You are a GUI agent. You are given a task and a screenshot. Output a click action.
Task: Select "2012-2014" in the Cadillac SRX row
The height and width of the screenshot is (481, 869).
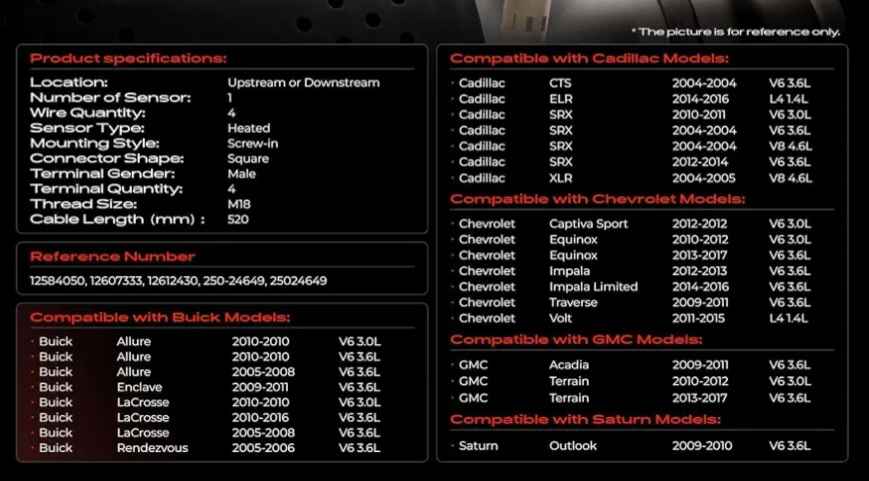[x=700, y=162]
